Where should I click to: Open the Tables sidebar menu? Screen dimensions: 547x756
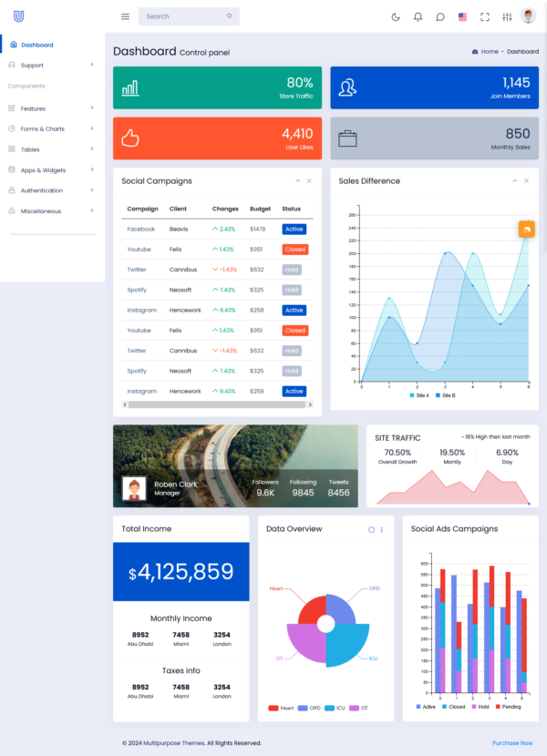pos(52,149)
